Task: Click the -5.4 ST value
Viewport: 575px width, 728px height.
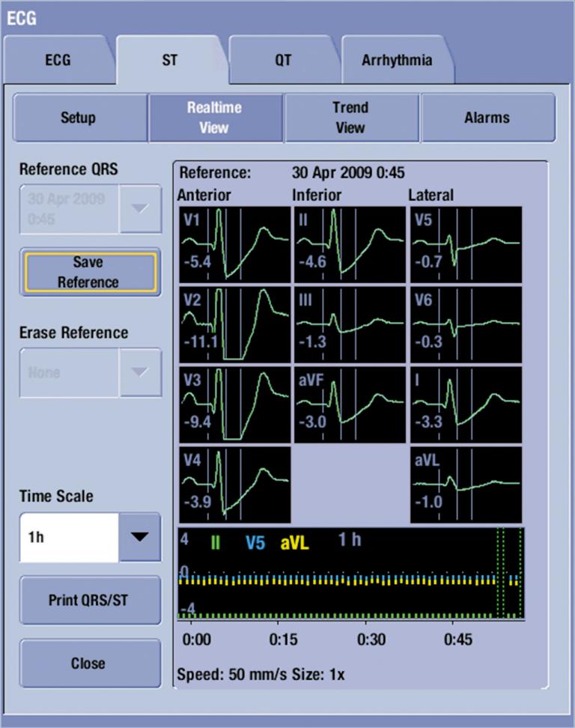Action: click(197, 262)
